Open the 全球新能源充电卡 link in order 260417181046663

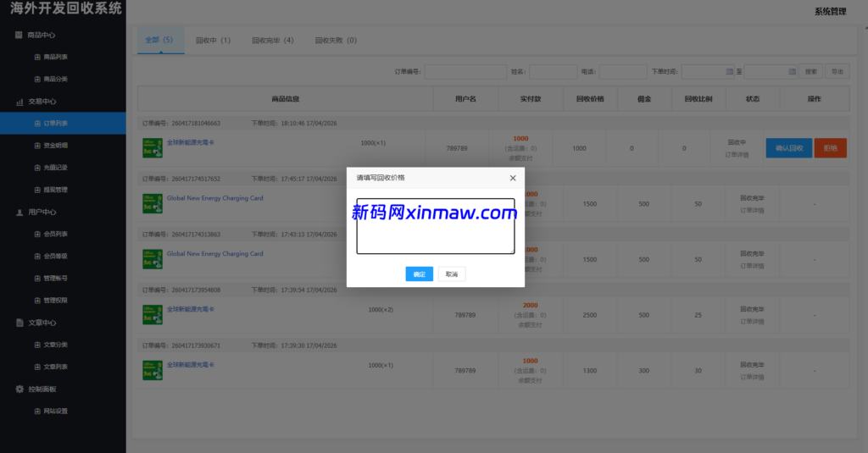[x=191, y=143]
